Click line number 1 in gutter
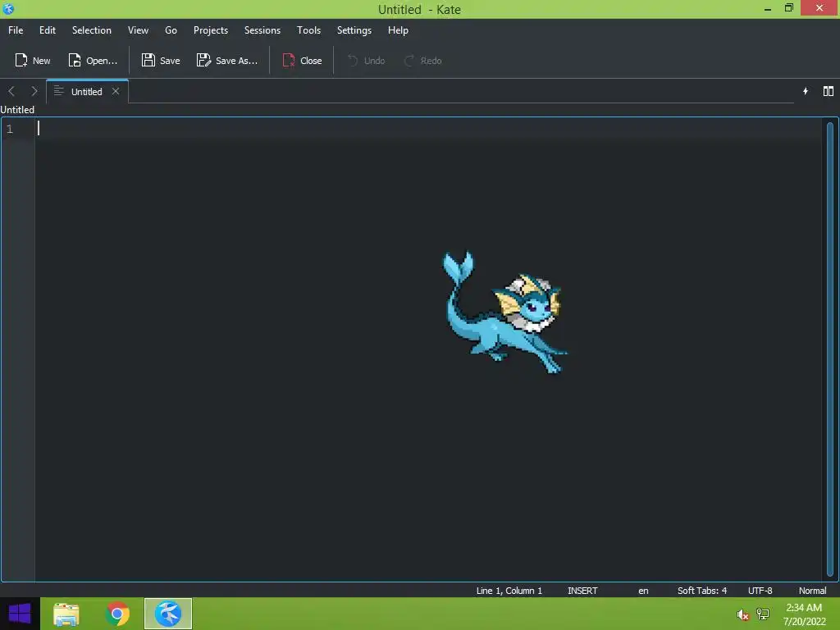 pyautogui.click(x=10, y=129)
